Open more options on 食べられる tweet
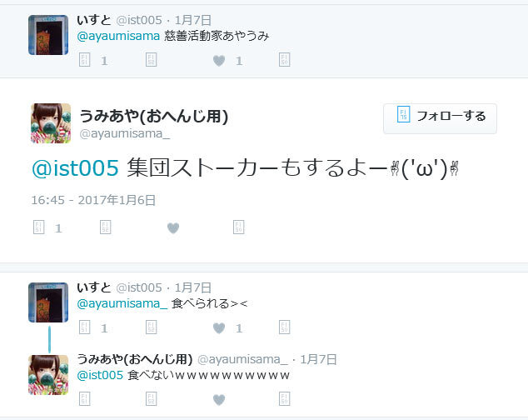Screen dimensions: 528x420 pyautogui.click(x=285, y=327)
